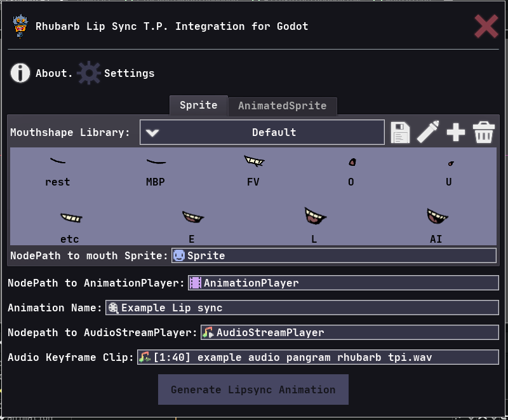Select the O mouth shape thumbnail
This screenshot has width=508, height=420.
click(x=352, y=162)
